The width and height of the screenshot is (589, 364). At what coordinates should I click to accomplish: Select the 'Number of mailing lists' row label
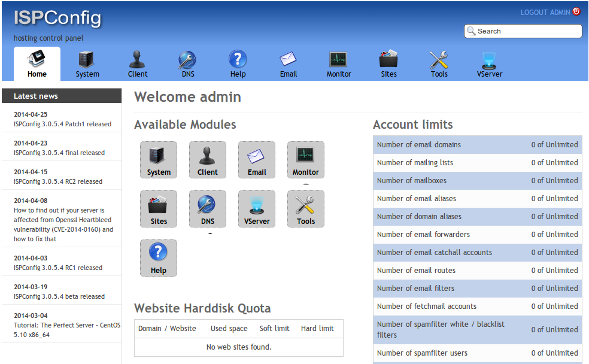point(415,163)
